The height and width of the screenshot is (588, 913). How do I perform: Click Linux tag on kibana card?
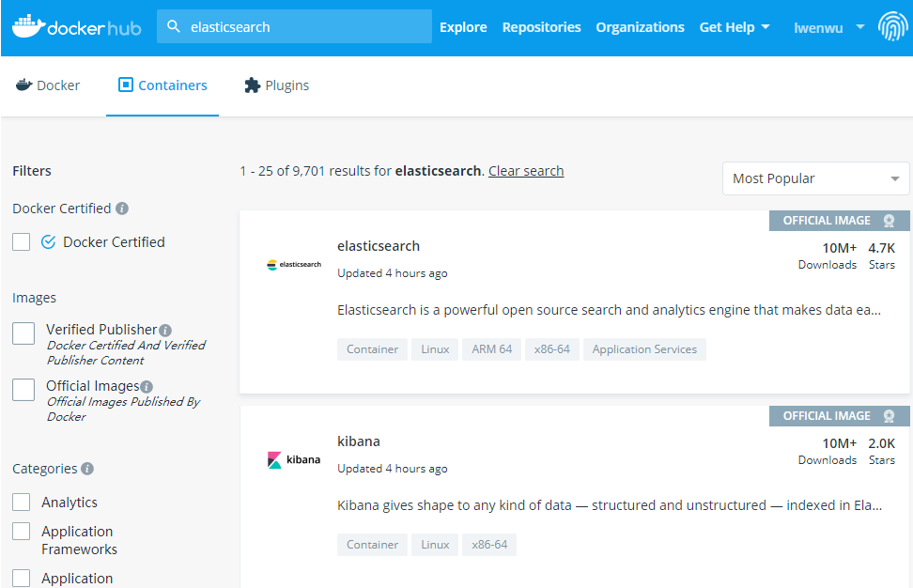coord(435,545)
